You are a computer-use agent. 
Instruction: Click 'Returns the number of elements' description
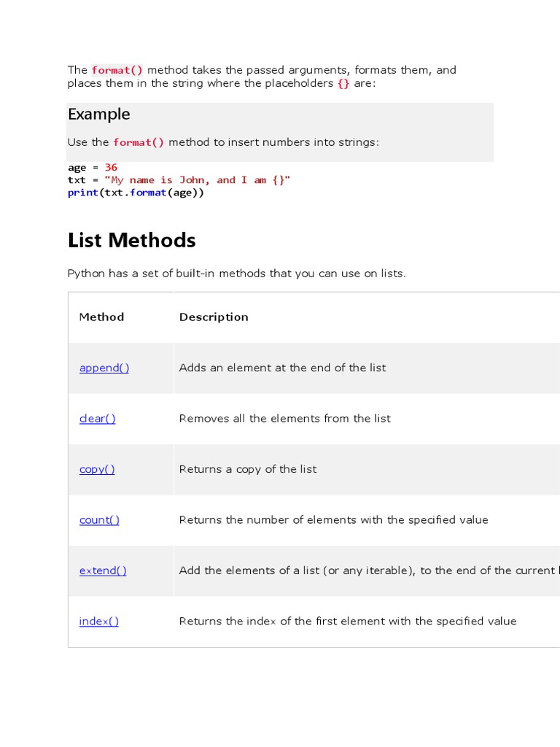(x=333, y=520)
